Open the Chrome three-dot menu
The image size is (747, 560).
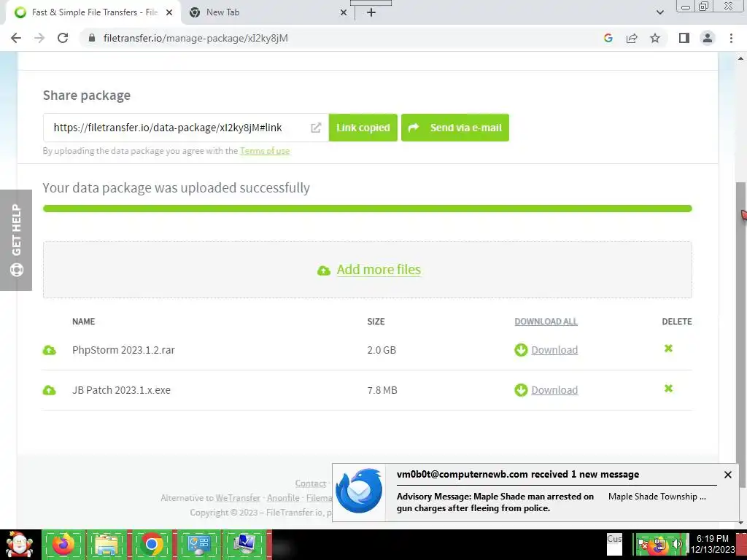pyautogui.click(x=731, y=38)
